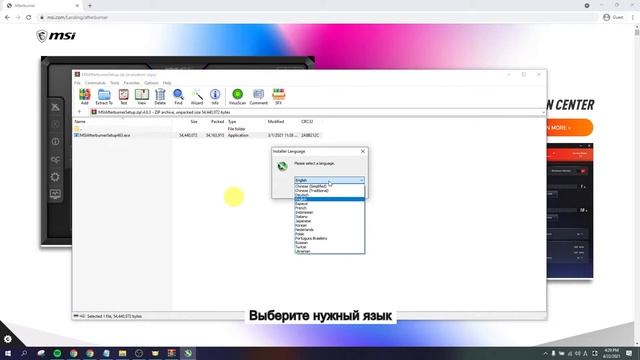Choose Deutsch from language list
Screen dimensions: 640x360
click(x=329, y=195)
